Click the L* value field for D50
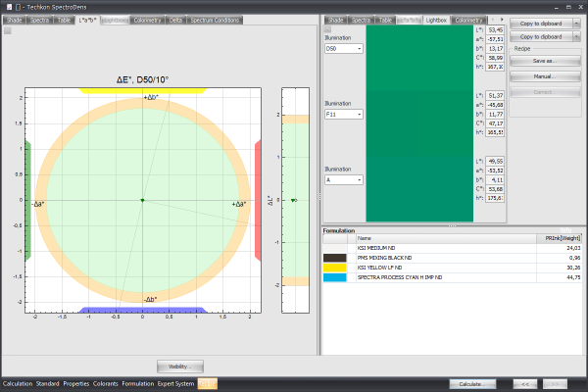 point(496,30)
